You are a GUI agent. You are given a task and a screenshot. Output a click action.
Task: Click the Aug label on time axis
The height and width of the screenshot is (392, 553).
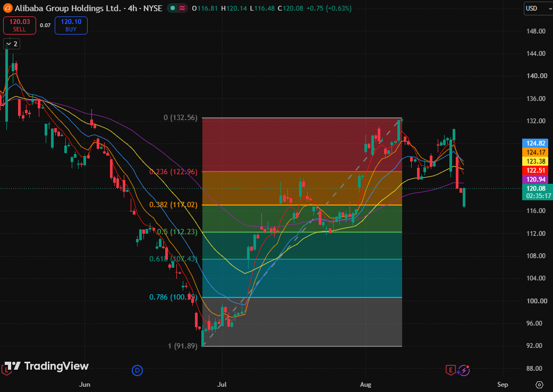point(365,384)
